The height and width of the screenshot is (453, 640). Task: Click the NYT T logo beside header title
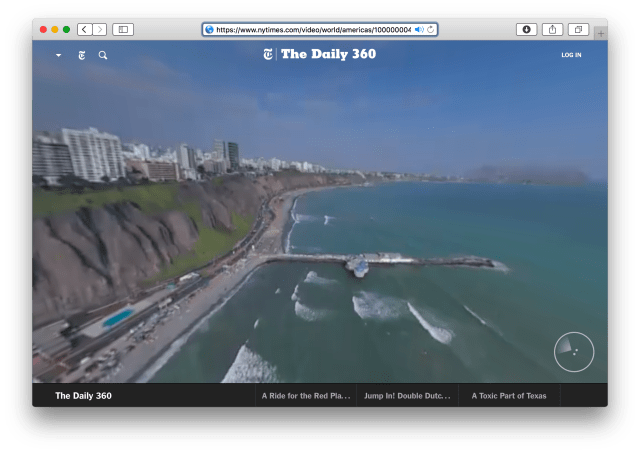[268, 54]
